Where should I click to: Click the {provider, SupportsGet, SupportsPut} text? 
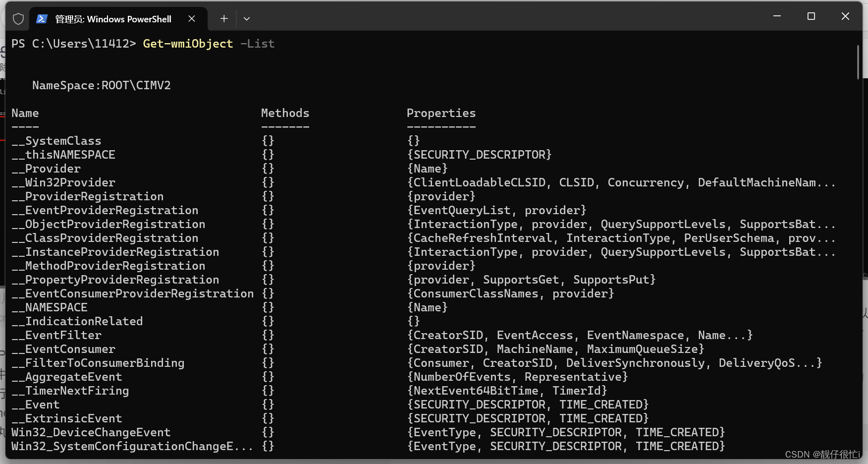coord(532,280)
